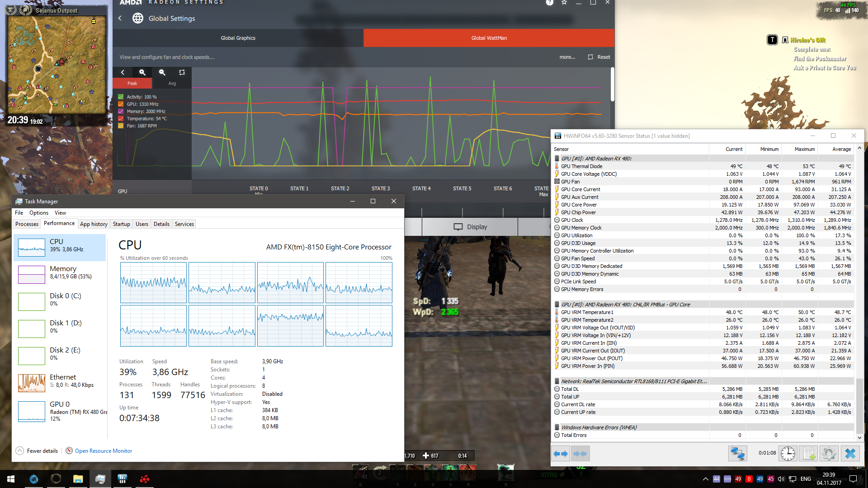Disable the Fan RPM graph line
This screenshot has width=868, height=488.
point(121,126)
